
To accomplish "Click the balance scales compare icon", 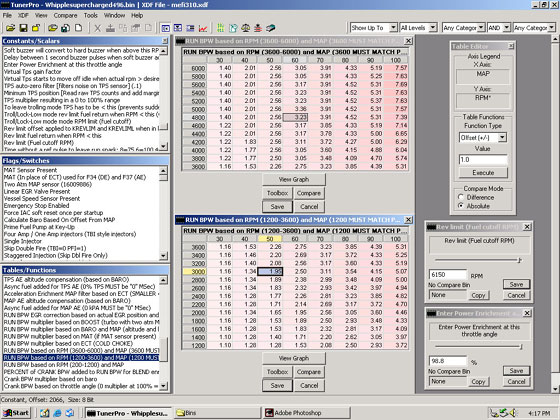I will coord(246,28).
